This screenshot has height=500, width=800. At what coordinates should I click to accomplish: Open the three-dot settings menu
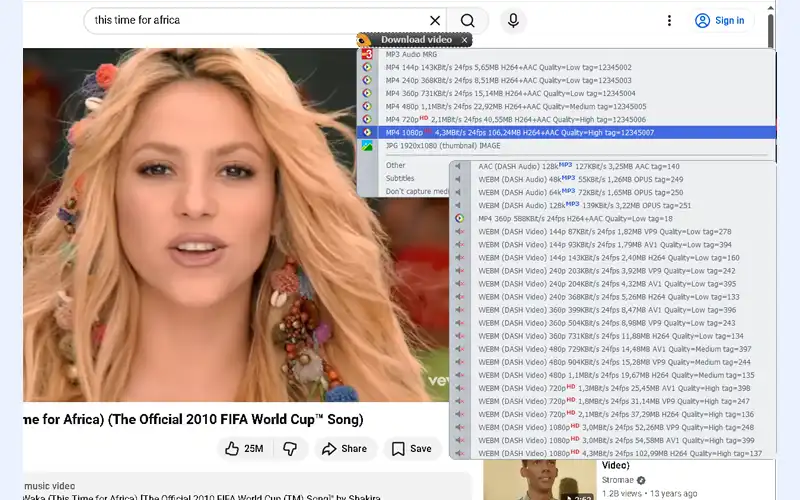[669, 20]
